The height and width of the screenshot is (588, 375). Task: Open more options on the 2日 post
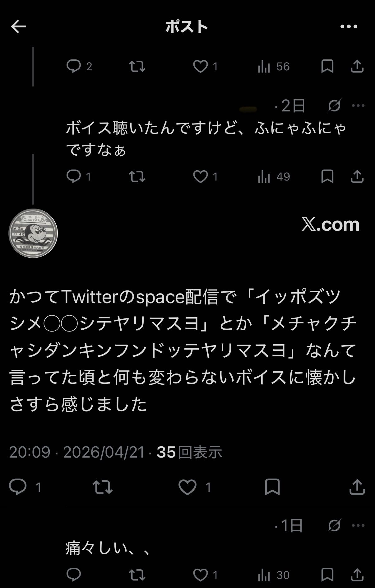pos(358,106)
